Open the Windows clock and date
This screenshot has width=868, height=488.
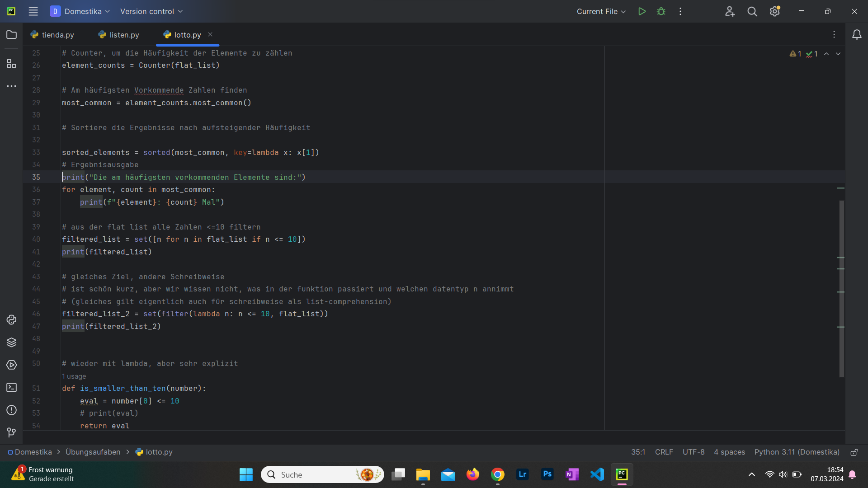pos(827,475)
